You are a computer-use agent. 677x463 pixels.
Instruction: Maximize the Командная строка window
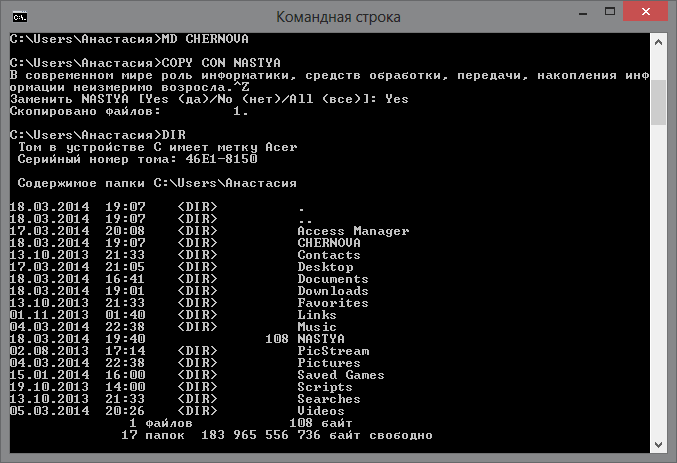[x=610, y=12]
